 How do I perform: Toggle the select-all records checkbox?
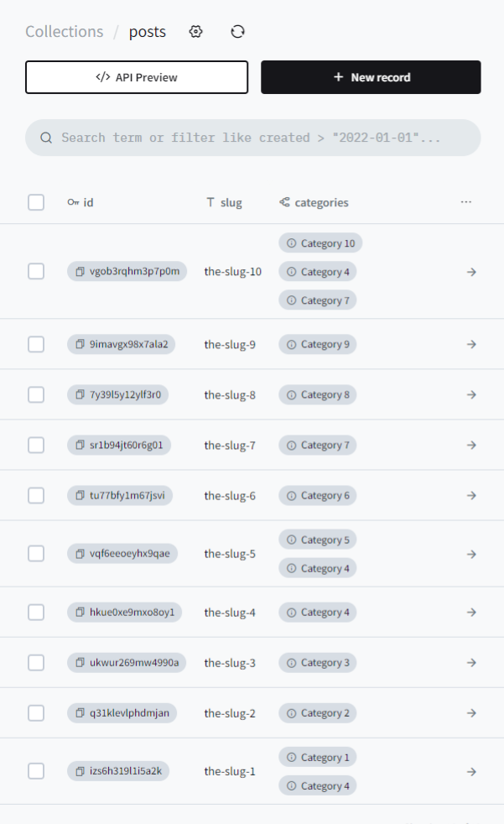[x=36, y=202]
